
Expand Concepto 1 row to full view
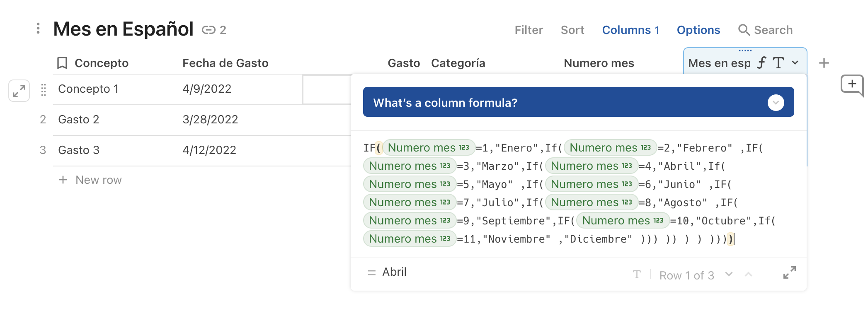pos(19,91)
